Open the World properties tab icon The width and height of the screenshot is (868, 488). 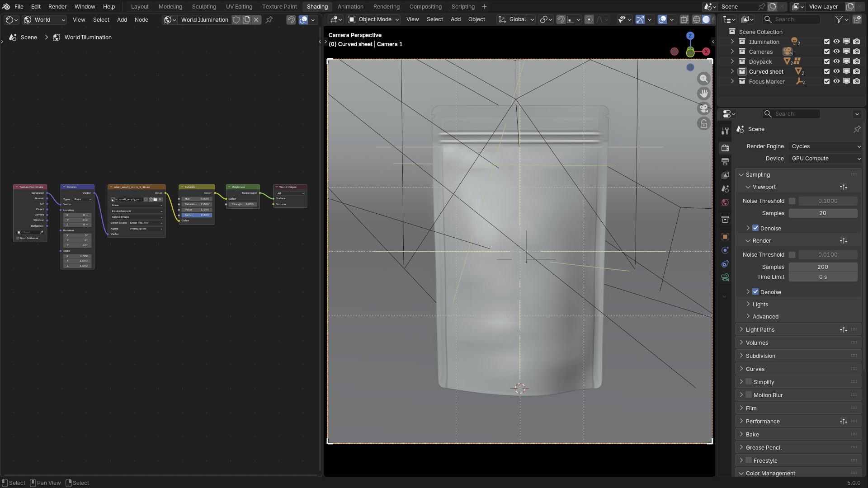(725, 202)
